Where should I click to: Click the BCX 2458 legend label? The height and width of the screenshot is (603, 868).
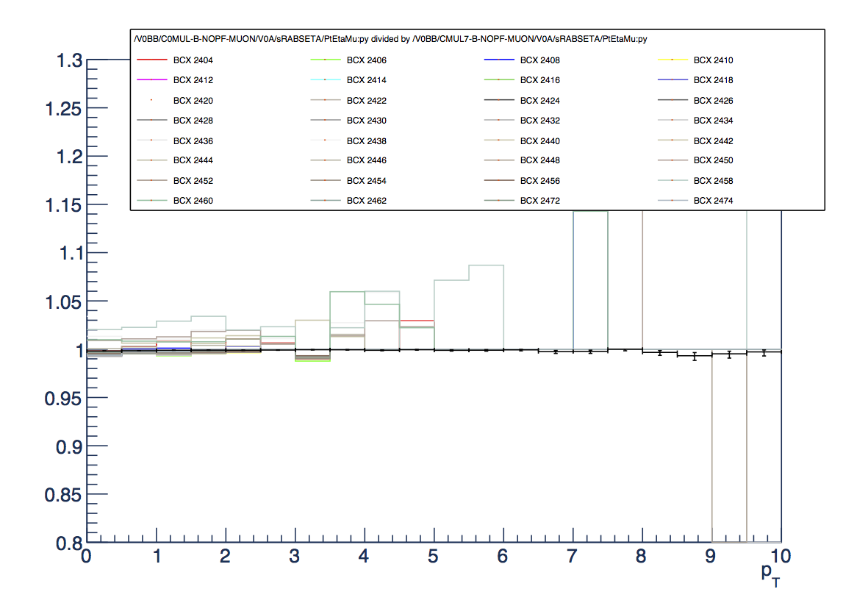tap(713, 180)
